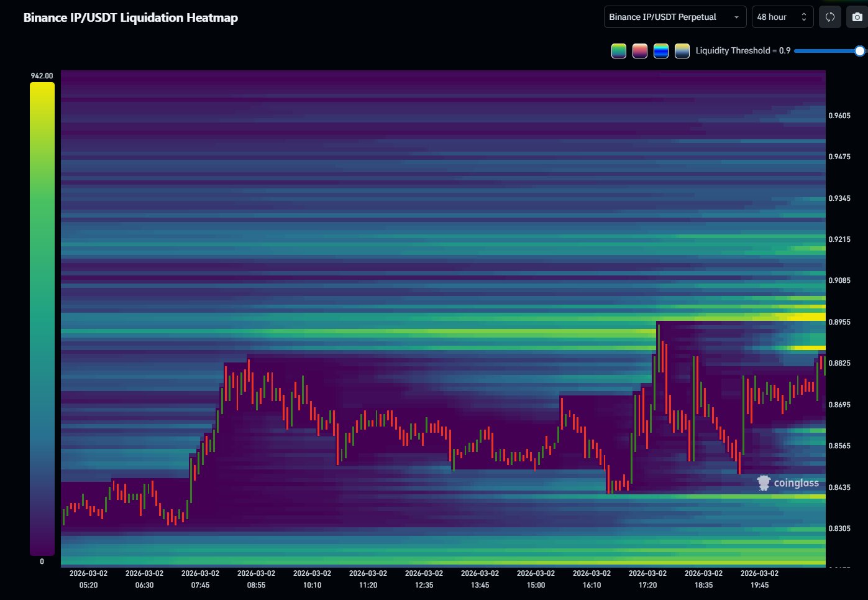Image resolution: width=868 pixels, height=600 pixels.
Task: Click the 942.00 maximum legend value
Action: pyautogui.click(x=42, y=76)
